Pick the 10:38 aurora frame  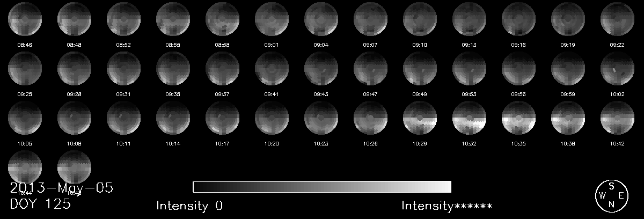click(568, 118)
